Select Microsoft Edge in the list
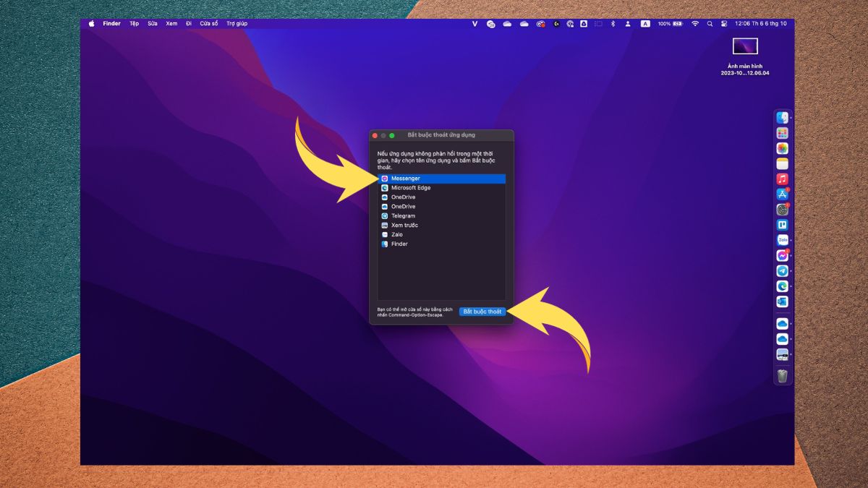 click(x=441, y=188)
